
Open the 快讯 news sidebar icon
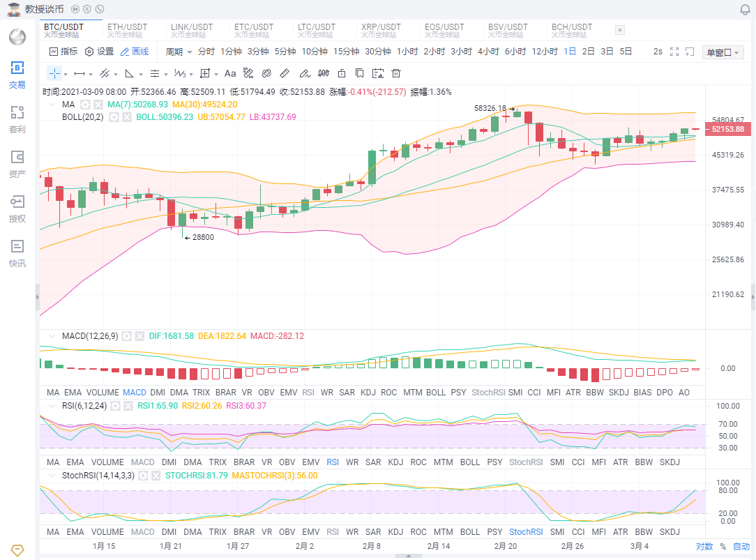tap(17, 254)
